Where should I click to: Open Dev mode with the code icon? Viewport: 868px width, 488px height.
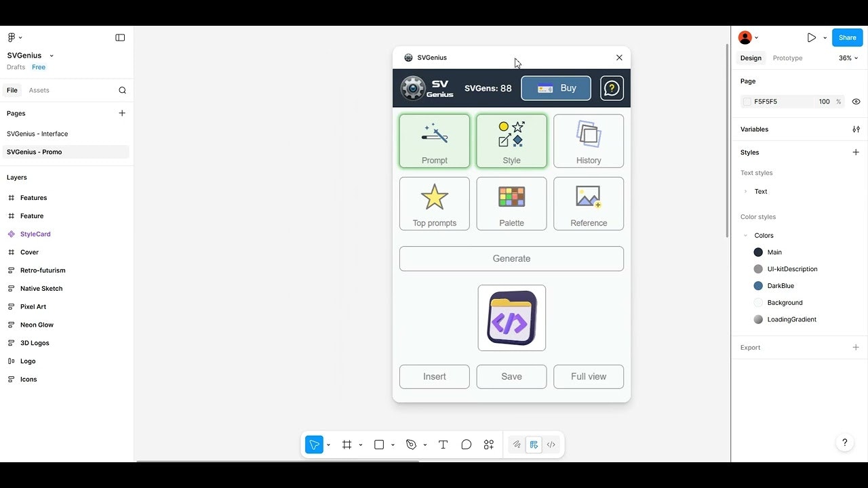pyautogui.click(x=551, y=445)
